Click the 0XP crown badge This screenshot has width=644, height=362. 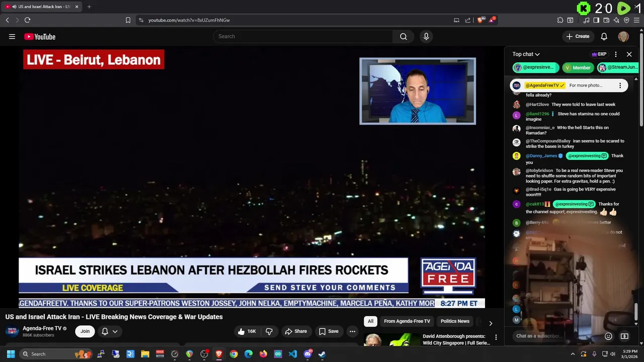pos(599,54)
